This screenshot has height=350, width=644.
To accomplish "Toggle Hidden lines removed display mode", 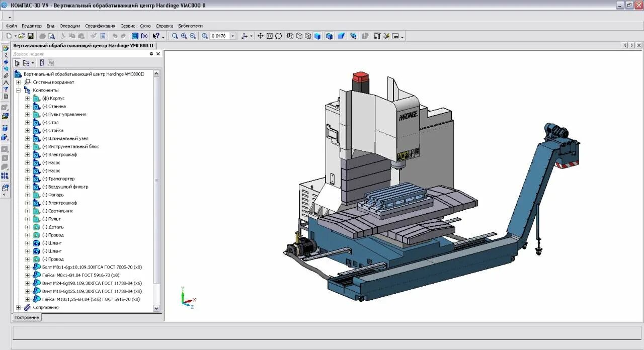I will click(299, 36).
